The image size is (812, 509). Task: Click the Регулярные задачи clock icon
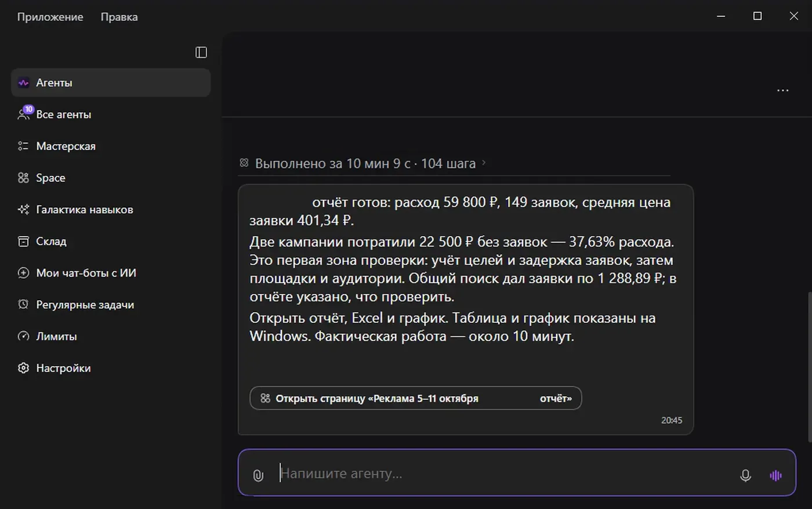click(23, 304)
